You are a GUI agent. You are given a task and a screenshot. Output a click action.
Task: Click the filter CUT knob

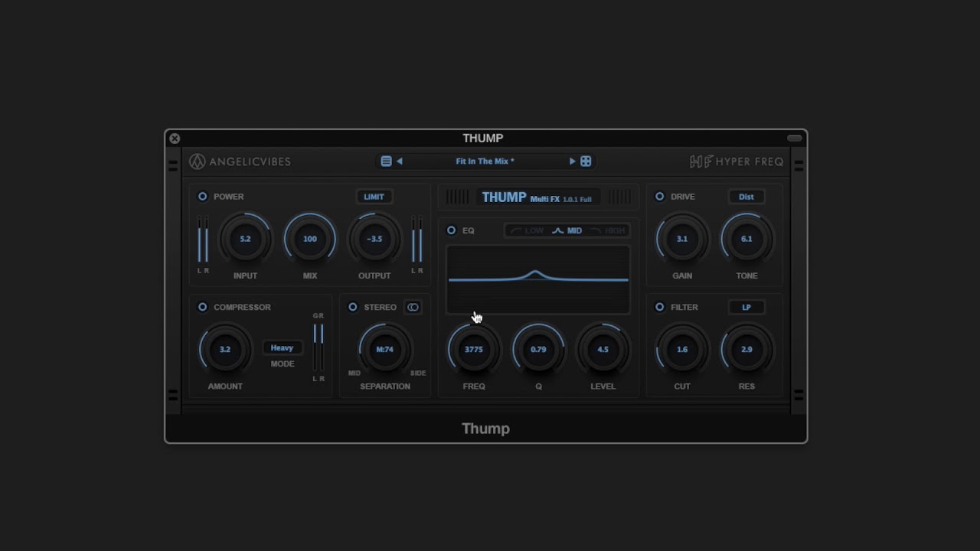[682, 349]
